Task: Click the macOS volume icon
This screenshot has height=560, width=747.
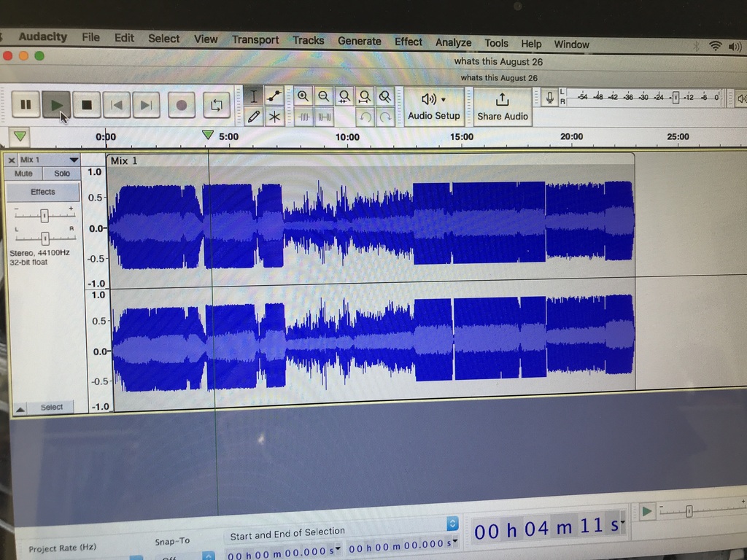Action: point(735,46)
